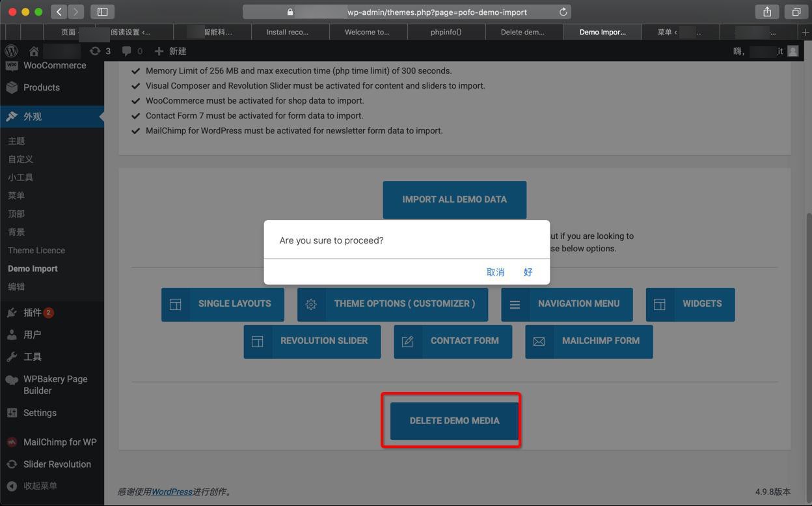Visit the site via the home icon
Screen dimensions: 812x506
point(34,51)
